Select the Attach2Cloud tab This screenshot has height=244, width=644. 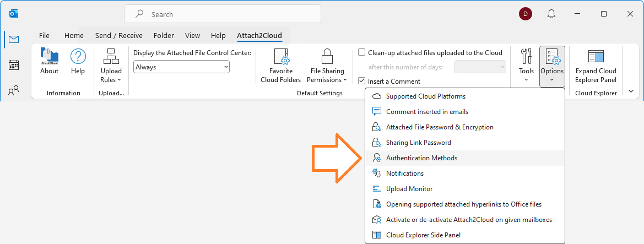259,36
